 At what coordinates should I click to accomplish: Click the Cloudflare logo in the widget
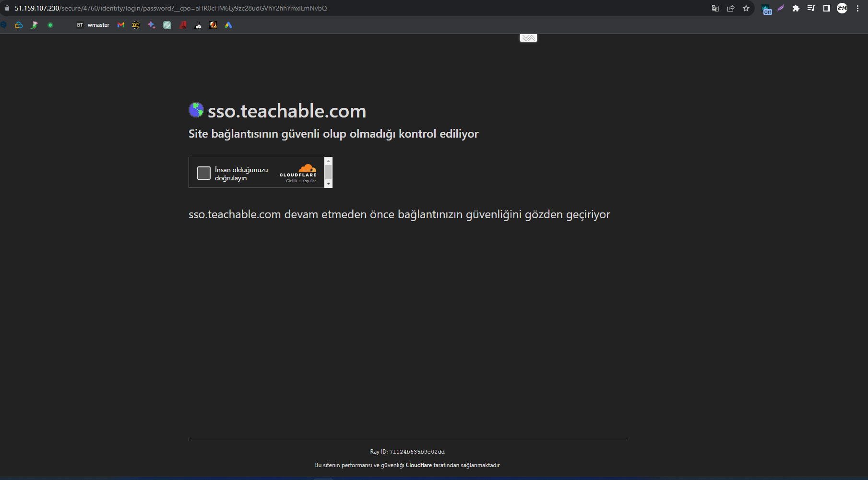tap(298, 171)
